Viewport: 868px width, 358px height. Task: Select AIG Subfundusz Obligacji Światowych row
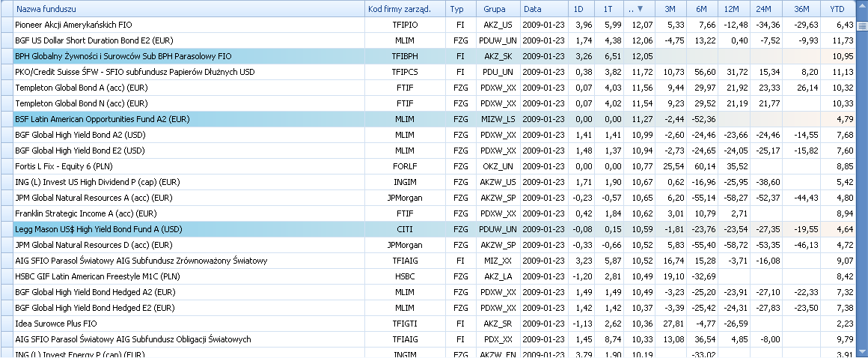point(435,339)
